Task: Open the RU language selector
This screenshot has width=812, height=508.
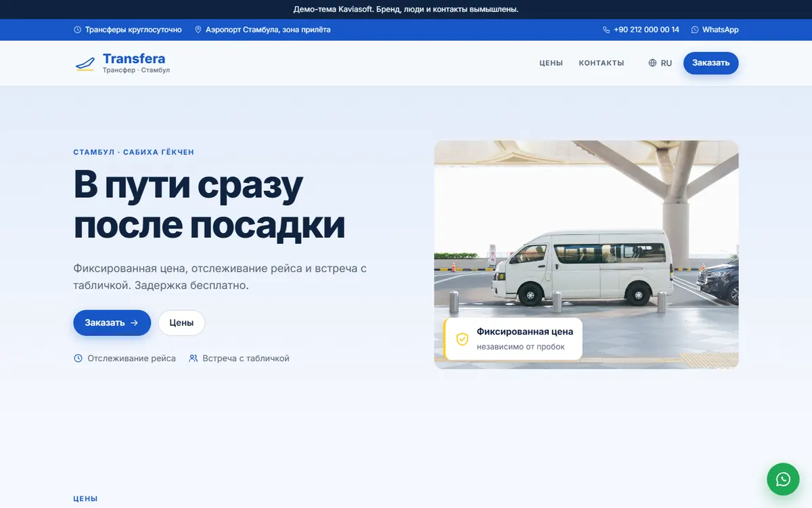Action: [660, 63]
